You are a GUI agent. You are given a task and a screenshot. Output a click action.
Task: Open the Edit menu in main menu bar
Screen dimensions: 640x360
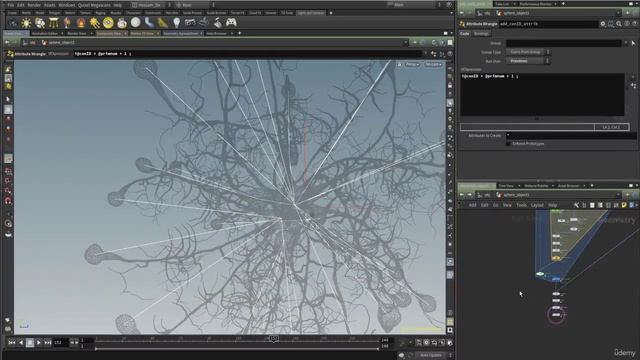[20, 5]
